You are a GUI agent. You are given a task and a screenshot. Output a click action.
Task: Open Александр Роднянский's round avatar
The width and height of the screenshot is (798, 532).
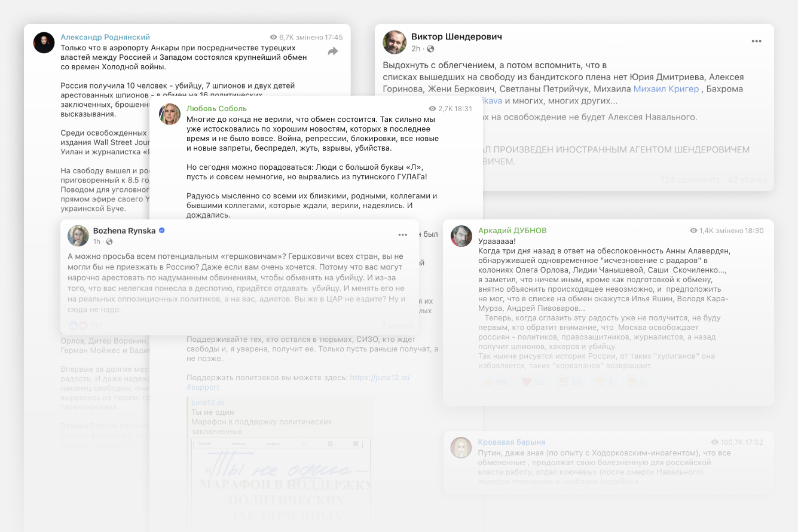pos(44,42)
